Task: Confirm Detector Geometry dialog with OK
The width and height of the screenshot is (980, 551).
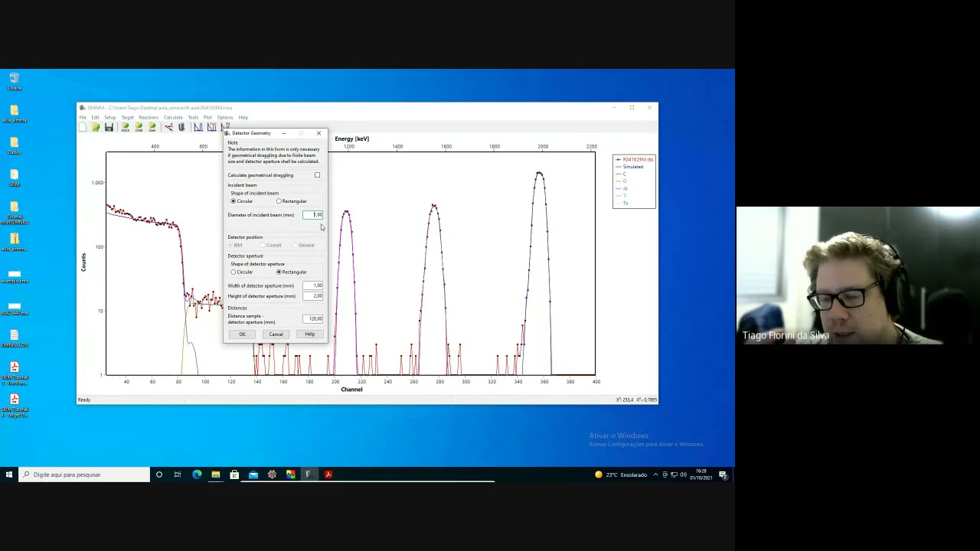Action: tap(242, 334)
